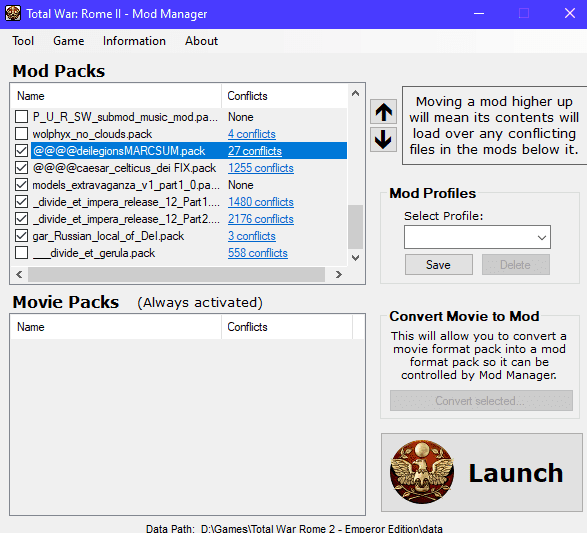Open the Information menu
The width and height of the screenshot is (587, 533).
tap(134, 41)
